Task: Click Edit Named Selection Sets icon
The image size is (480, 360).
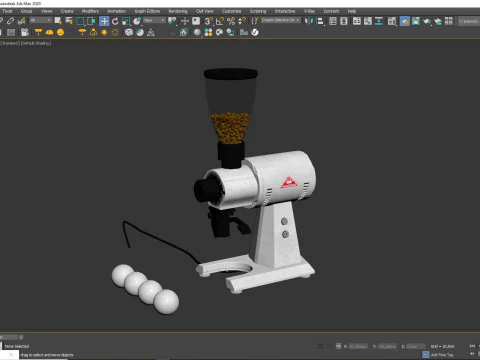Action: click(x=255, y=21)
